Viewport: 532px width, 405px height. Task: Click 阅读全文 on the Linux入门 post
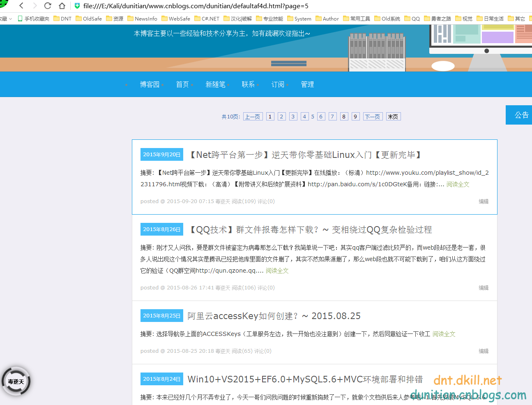tap(458, 184)
